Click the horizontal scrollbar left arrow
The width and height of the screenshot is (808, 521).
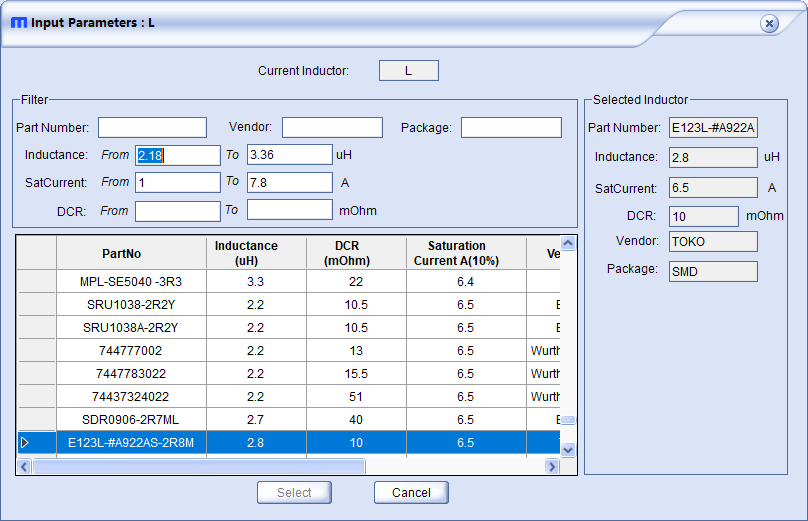click(x=25, y=467)
